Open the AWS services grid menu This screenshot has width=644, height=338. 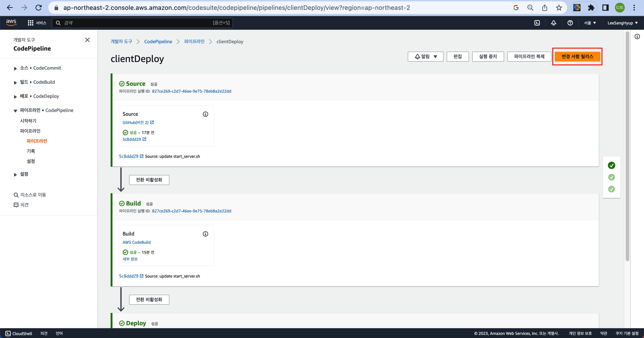(x=30, y=23)
